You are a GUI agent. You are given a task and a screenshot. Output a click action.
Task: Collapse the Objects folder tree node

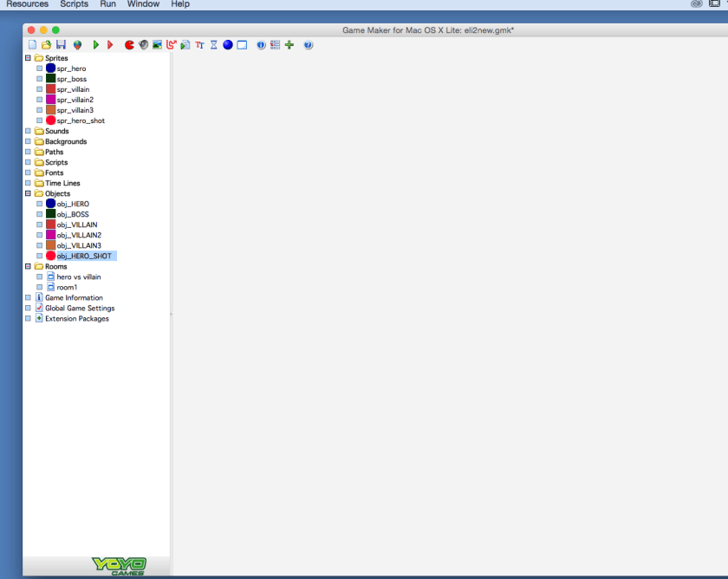coord(28,193)
